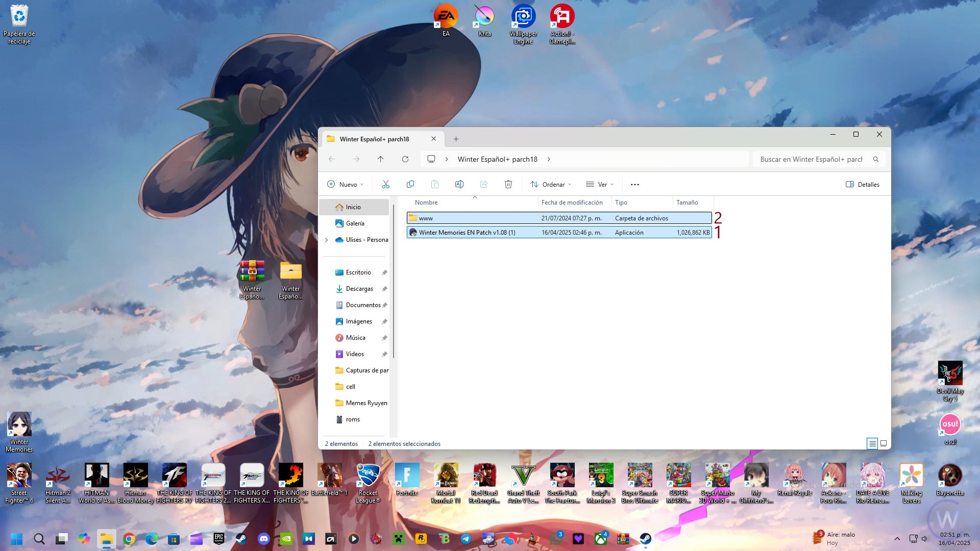The height and width of the screenshot is (551, 980).
Task: Click the Refresh button in navigation bar
Action: pos(405,159)
